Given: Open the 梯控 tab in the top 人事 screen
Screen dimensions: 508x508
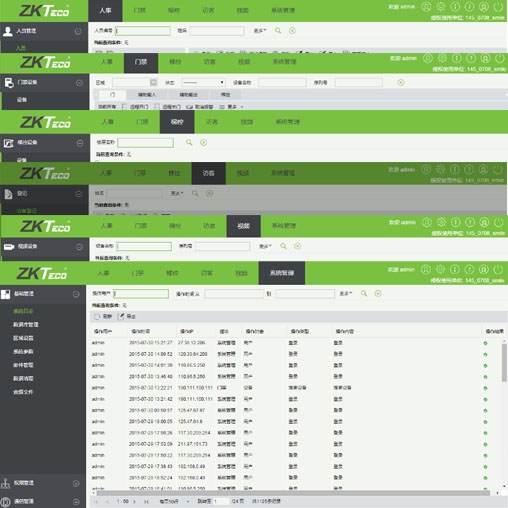Looking at the screenshot, I should point(174,11).
